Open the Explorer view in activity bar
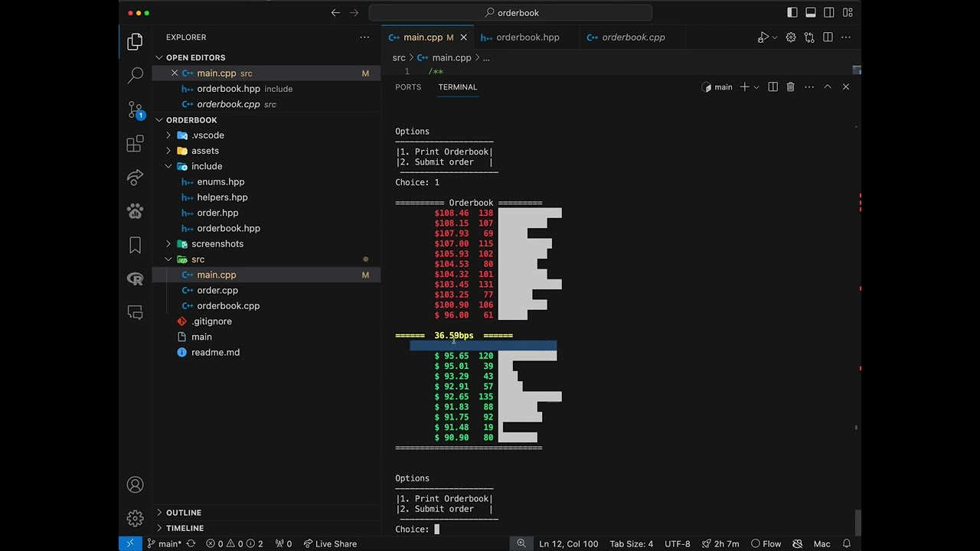Viewport: 980px width, 551px height. (135, 41)
